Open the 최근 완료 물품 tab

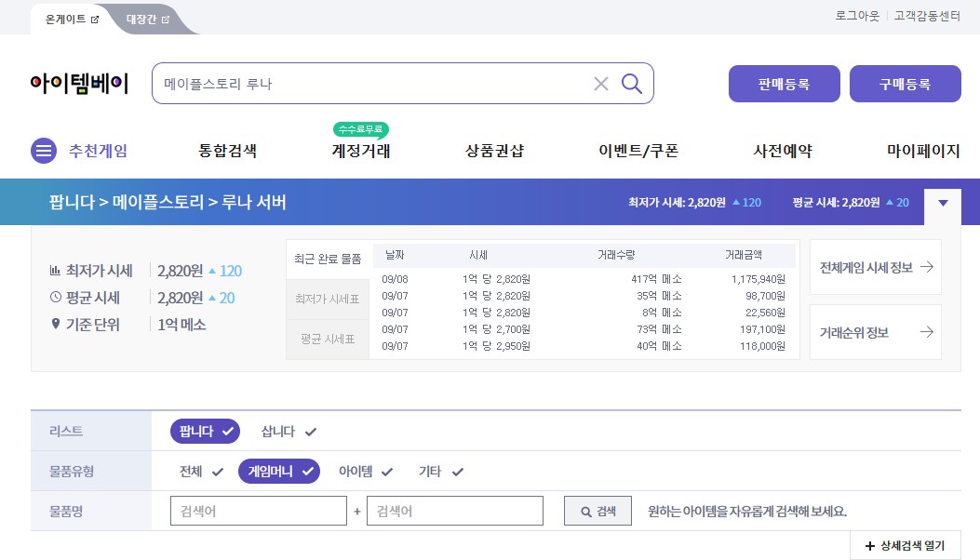(328, 259)
